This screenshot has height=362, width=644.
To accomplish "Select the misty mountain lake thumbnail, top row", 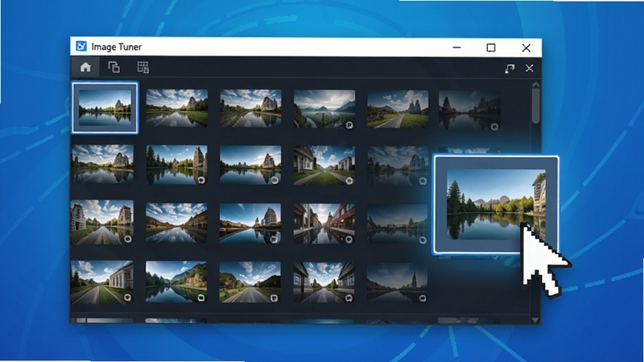I will (324, 109).
